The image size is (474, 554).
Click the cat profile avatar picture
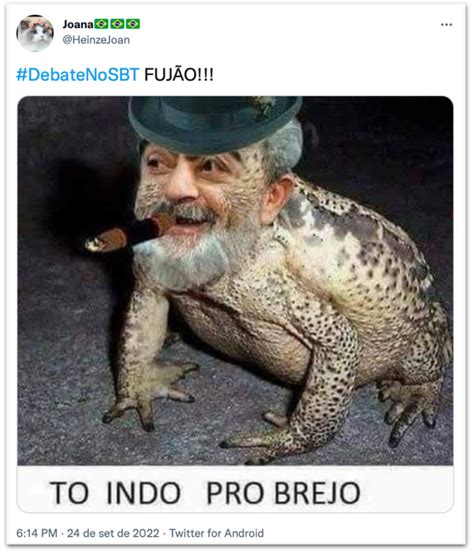tap(35, 33)
